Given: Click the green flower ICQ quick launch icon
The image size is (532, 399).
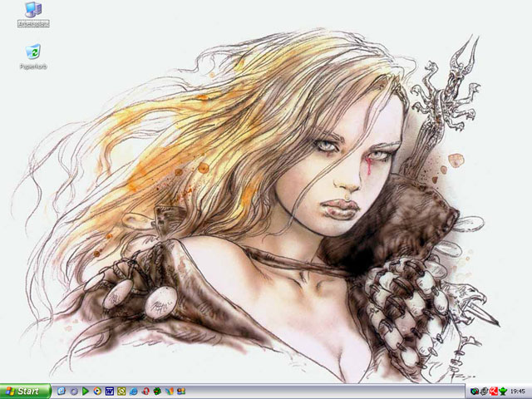Looking at the screenshot, I should 157,392.
